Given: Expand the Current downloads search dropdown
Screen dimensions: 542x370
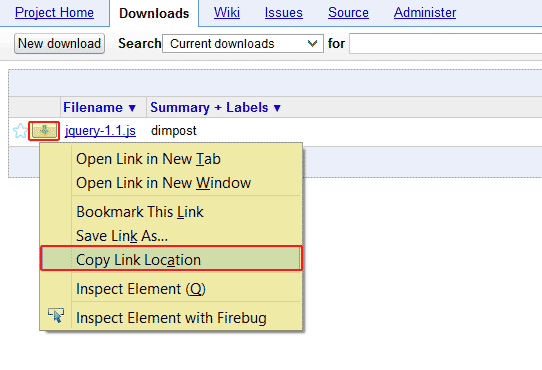Looking at the screenshot, I should [x=243, y=44].
